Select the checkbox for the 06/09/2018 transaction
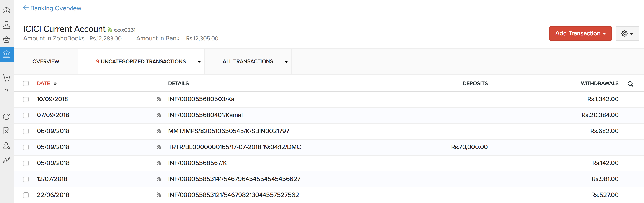Viewport: 644px width, 203px height. (26, 131)
